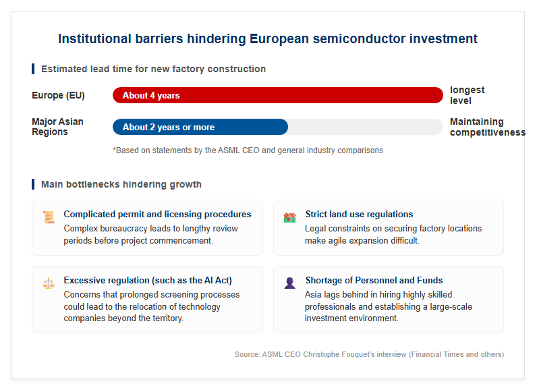The image size is (537, 392).
Task: Click the Maintaining competitiveness annotation
Action: [x=487, y=127]
